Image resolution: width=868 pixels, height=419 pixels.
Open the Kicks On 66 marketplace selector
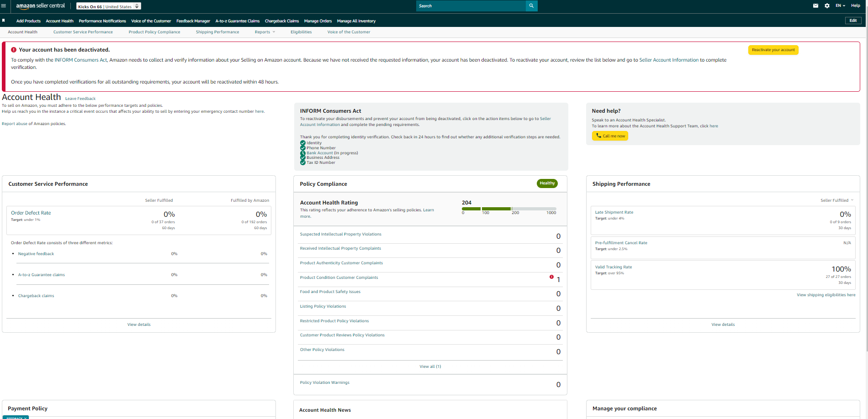[109, 6]
